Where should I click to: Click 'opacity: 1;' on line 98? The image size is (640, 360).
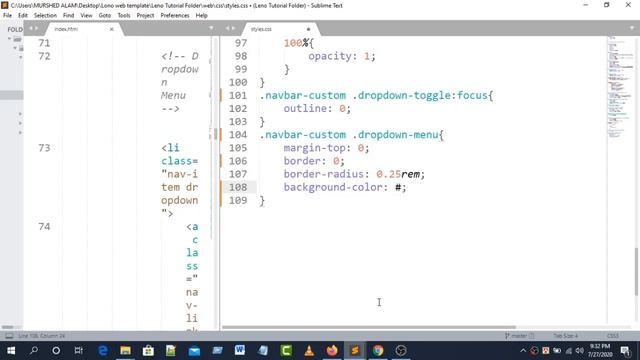(342, 56)
